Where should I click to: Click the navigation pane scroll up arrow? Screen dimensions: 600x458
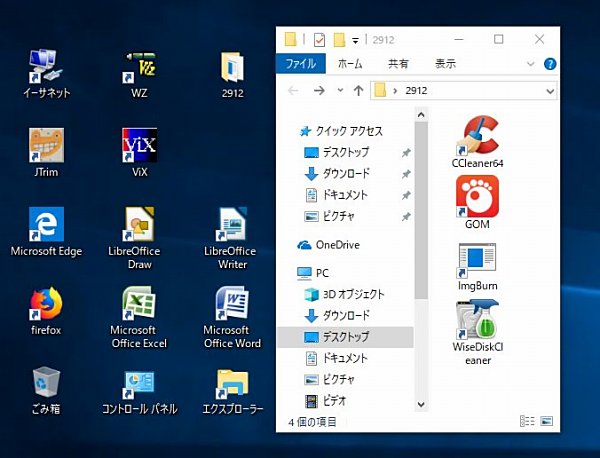click(x=421, y=114)
